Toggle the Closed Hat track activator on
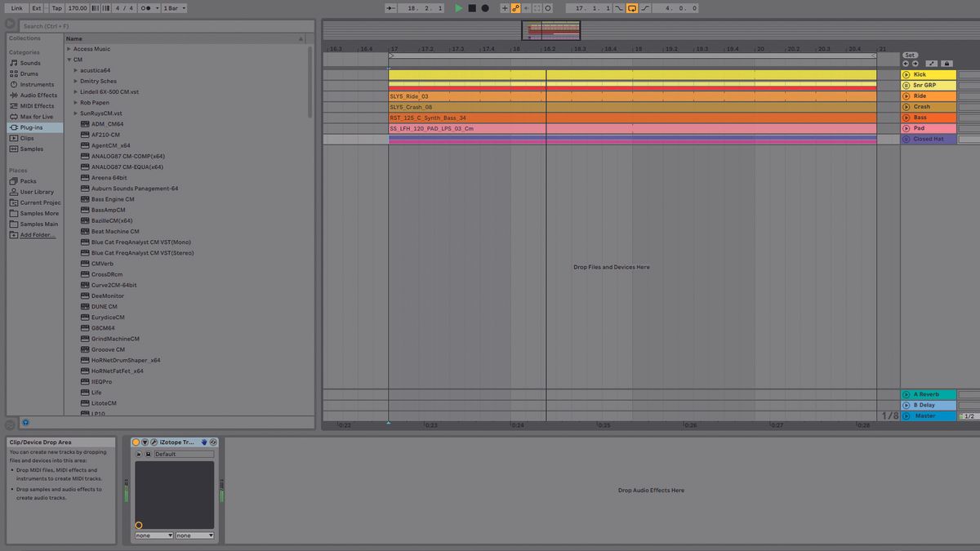 pyautogui.click(x=905, y=138)
